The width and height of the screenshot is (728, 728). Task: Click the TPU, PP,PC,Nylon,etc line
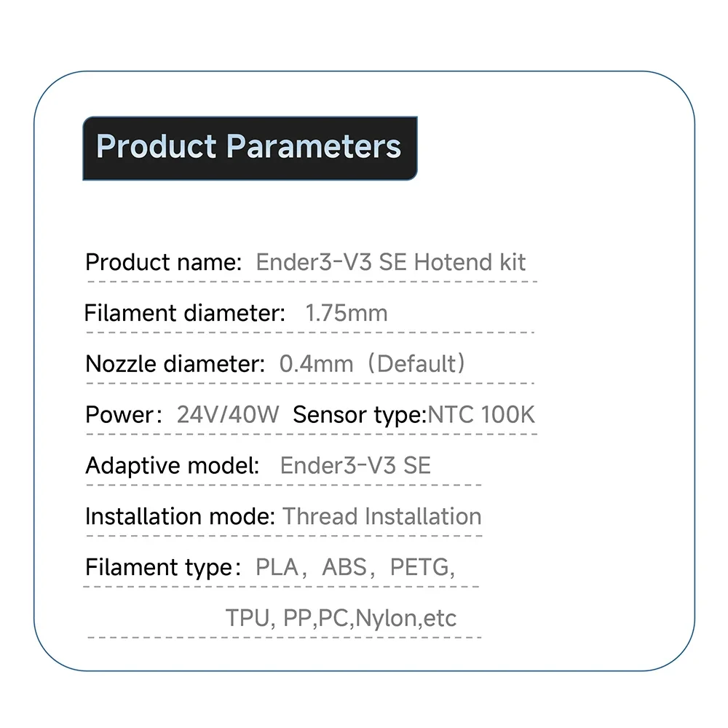tap(341, 618)
